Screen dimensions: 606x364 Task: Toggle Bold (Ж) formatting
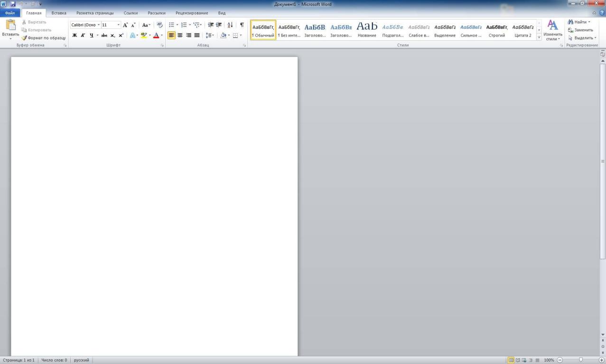pyautogui.click(x=75, y=35)
